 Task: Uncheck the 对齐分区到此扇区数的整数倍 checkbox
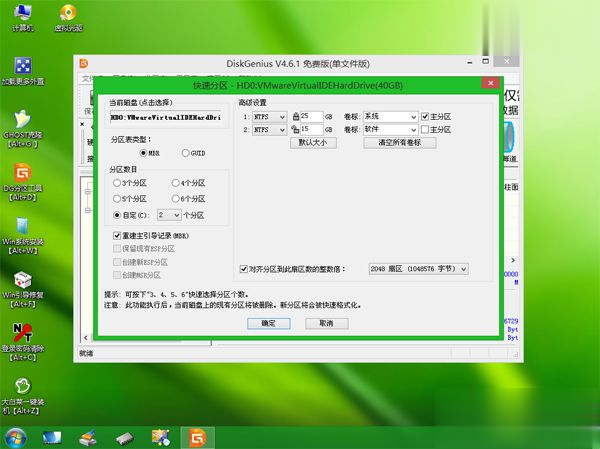pos(245,269)
